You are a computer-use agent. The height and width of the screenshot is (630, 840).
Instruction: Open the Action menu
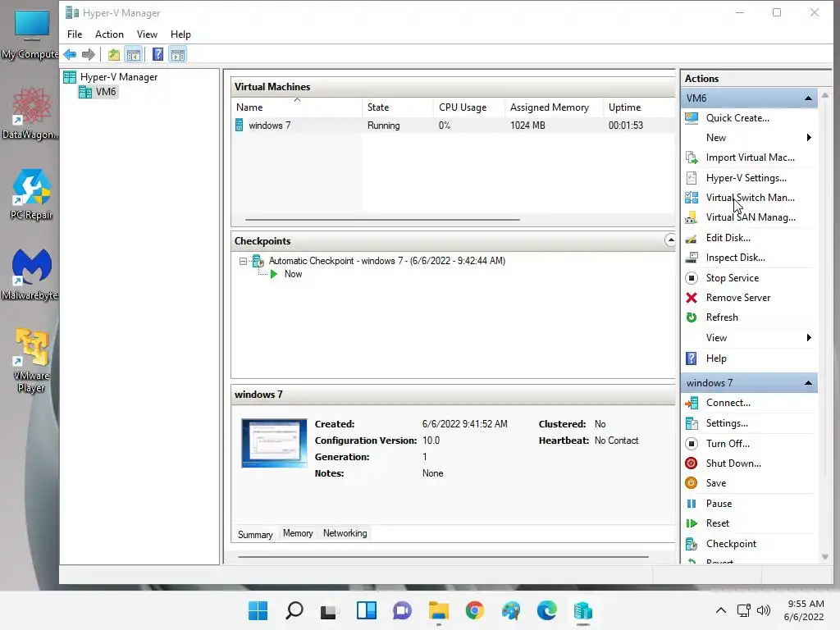point(109,34)
